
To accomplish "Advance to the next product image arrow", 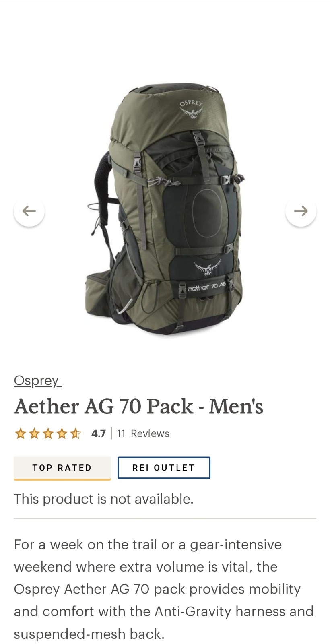I will pyautogui.click(x=301, y=211).
